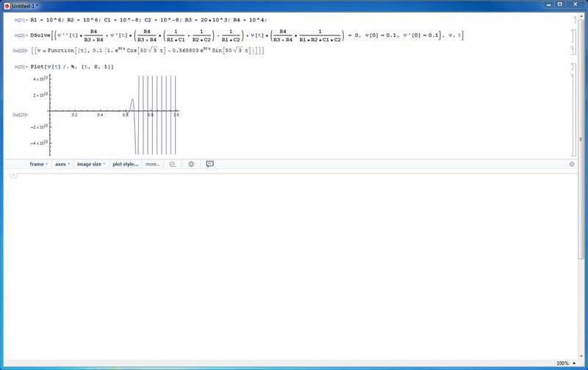Minimize the Untitled-1 notebook window
This screenshot has width=588, height=370.
548,4
